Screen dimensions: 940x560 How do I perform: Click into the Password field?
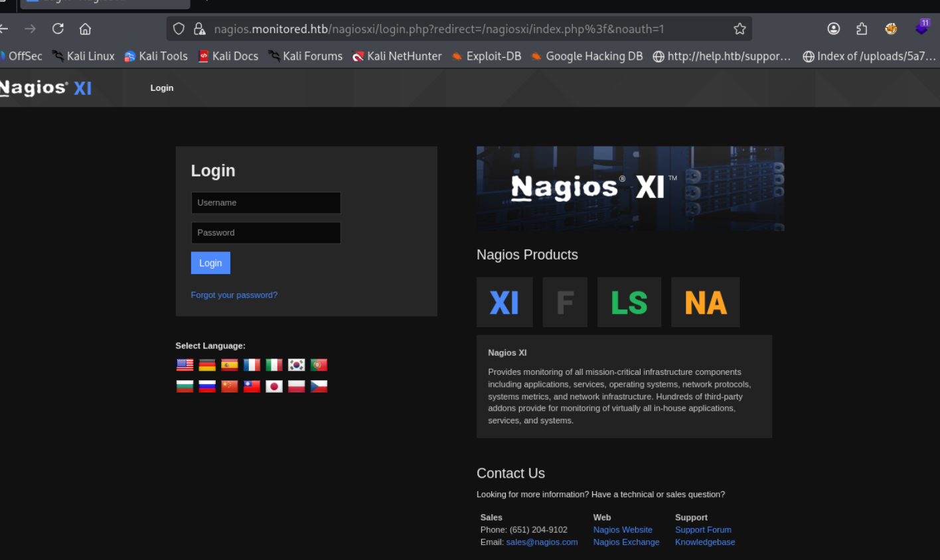point(266,233)
